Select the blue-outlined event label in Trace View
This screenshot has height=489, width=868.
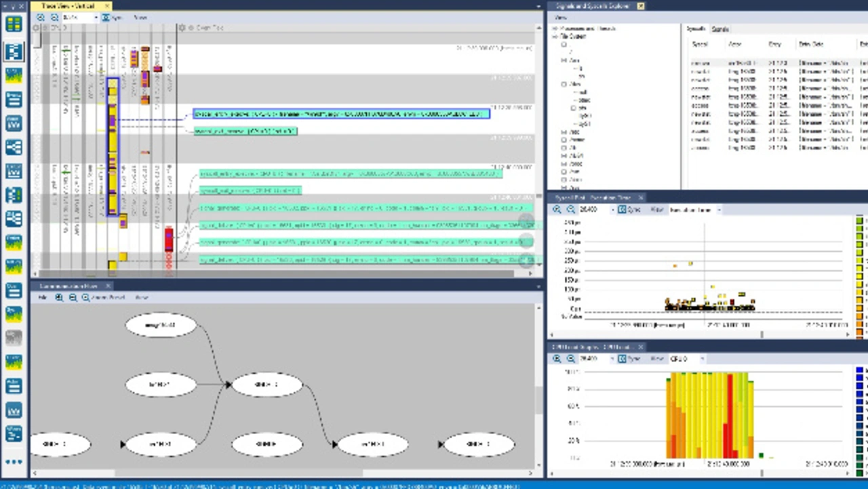tap(341, 114)
